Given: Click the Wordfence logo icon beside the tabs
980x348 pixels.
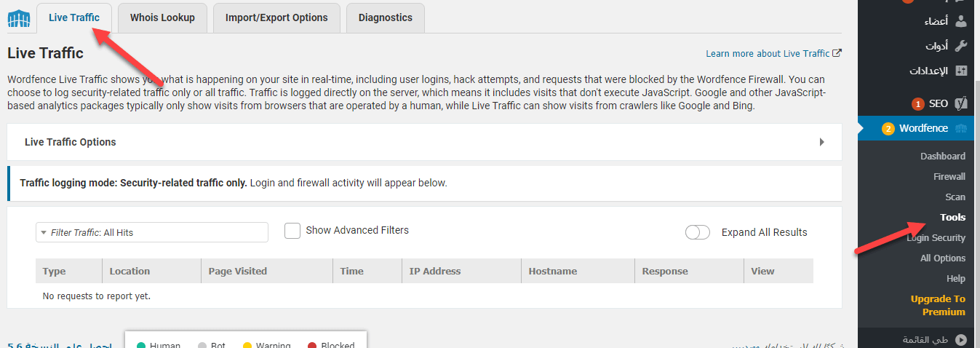Looking at the screenshot, I should [18, 17].
